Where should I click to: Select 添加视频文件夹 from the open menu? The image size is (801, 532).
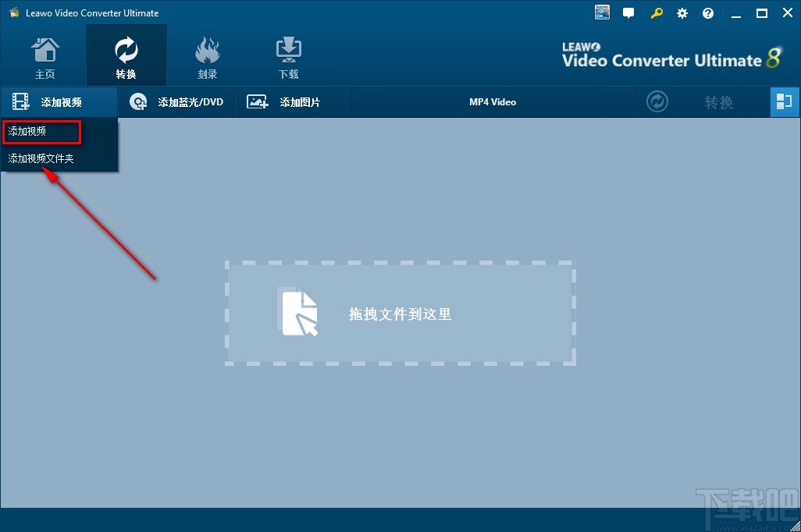pyautogui.click(x=39, y=158)
